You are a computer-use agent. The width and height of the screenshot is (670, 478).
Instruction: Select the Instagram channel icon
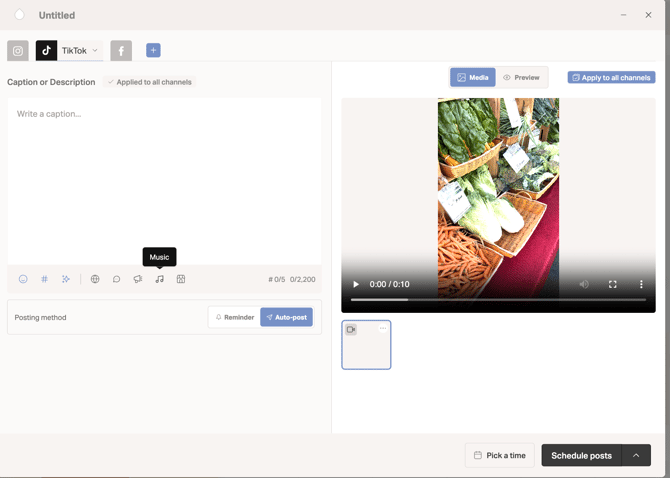(18, 51)
